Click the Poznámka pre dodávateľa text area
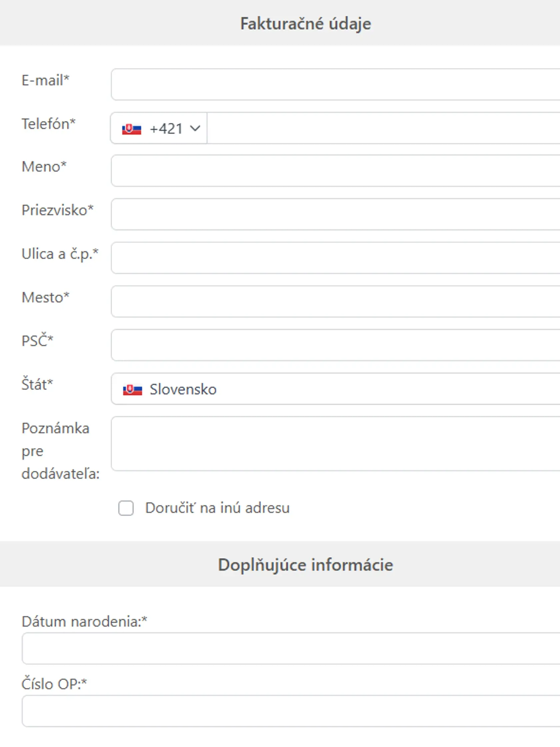 pos(336,444)
